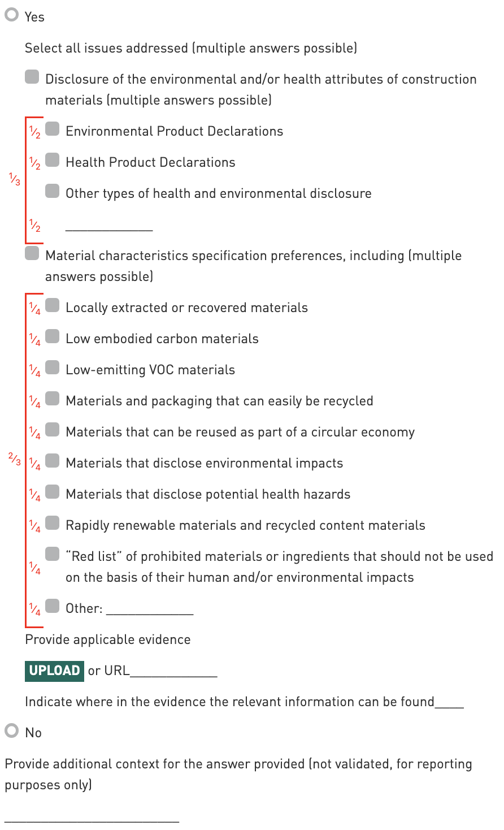Click the Other materials text field
Image resolution: width=504 pixels, height=830 pixels.
(150, 609)
